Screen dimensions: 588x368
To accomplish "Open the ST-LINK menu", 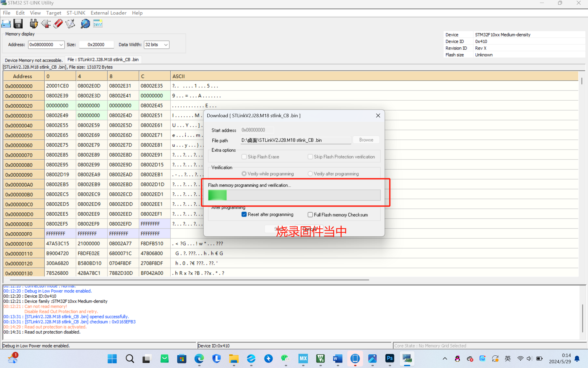I will (76, 13).
